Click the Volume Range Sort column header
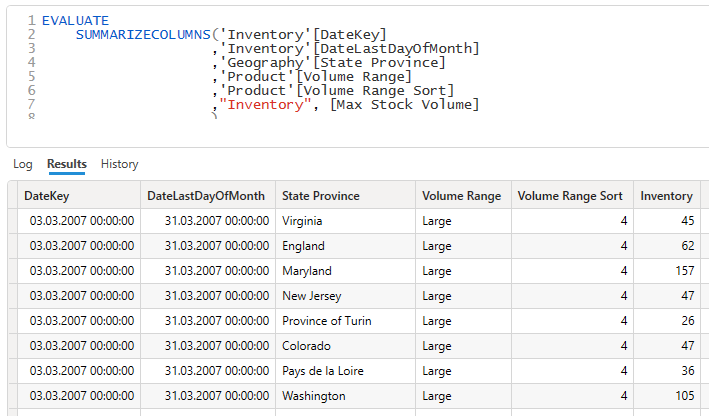 click(570, 196)
